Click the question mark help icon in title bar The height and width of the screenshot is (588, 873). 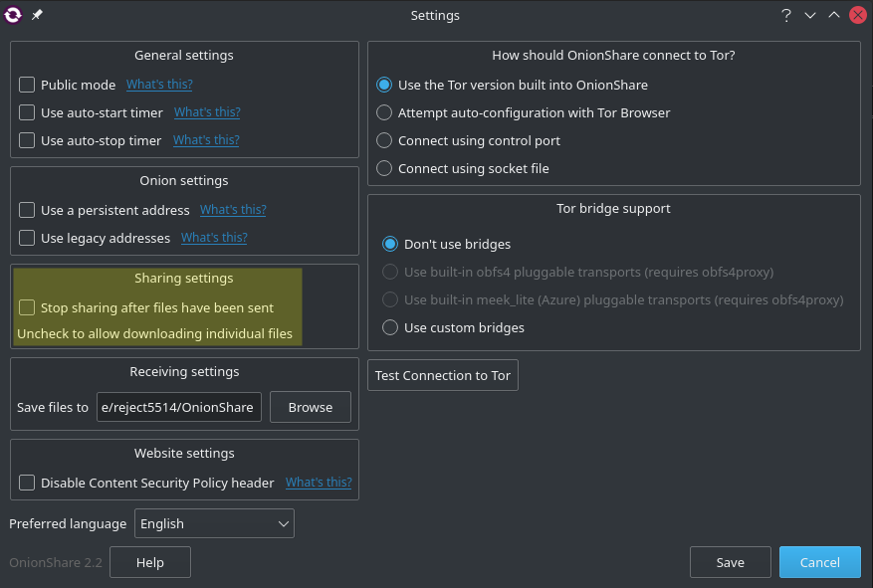[x=786, y=15]
